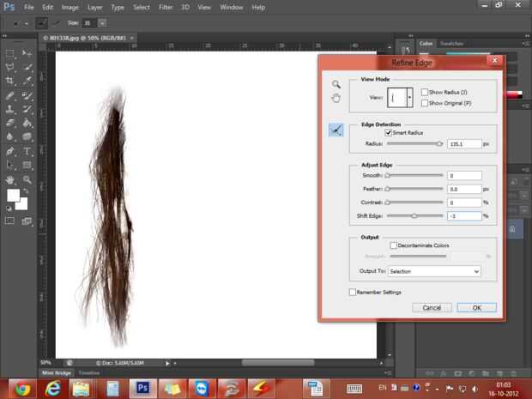
Task: Select the Zoom tool in Refine Edge dialog
Action: [x=336, y=84]
